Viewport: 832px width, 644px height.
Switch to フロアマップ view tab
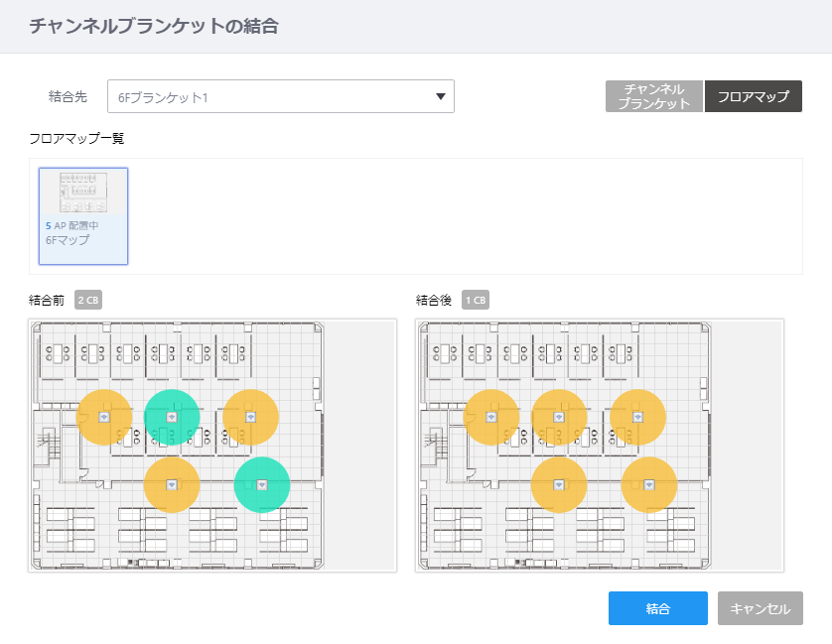point(753,96)
